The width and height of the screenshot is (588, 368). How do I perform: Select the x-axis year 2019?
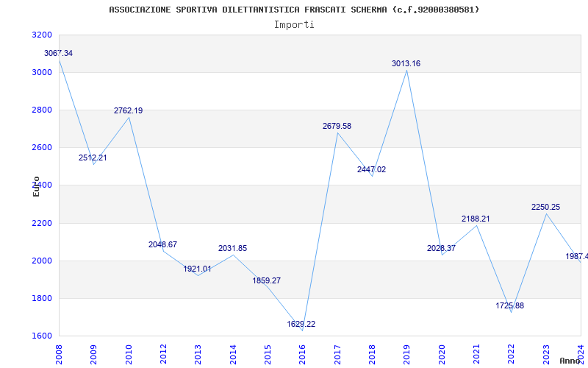tap(407, 355)
